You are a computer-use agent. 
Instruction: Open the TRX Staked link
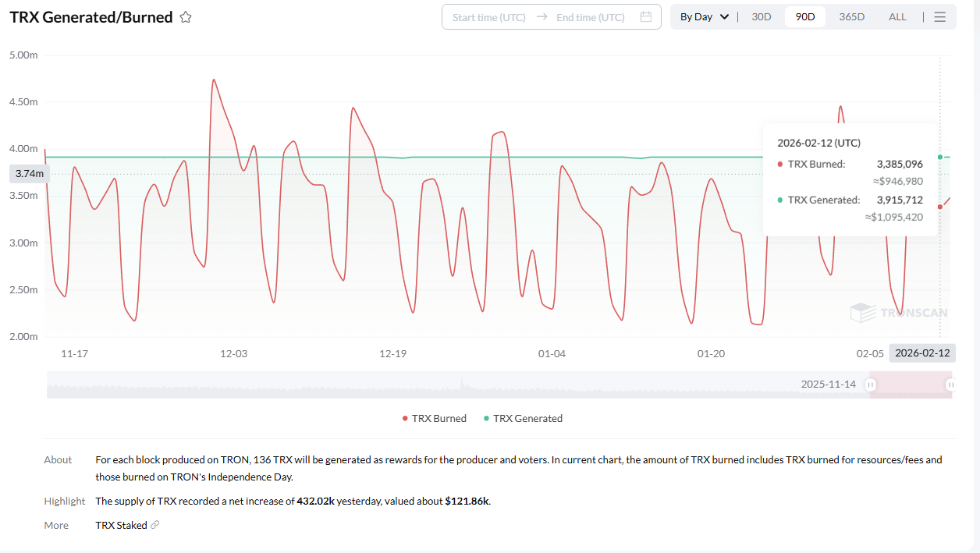[x=121, y=525]
